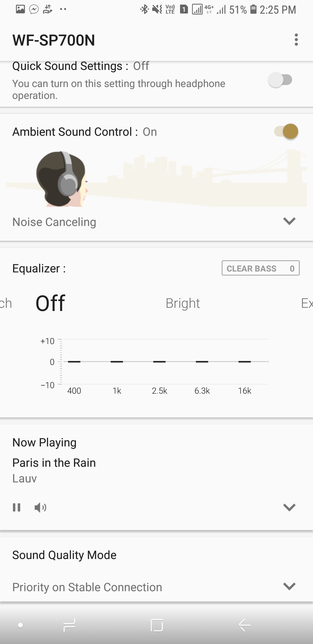
Task: Enable the Quick Sound Settings switch
Action: 280,80
